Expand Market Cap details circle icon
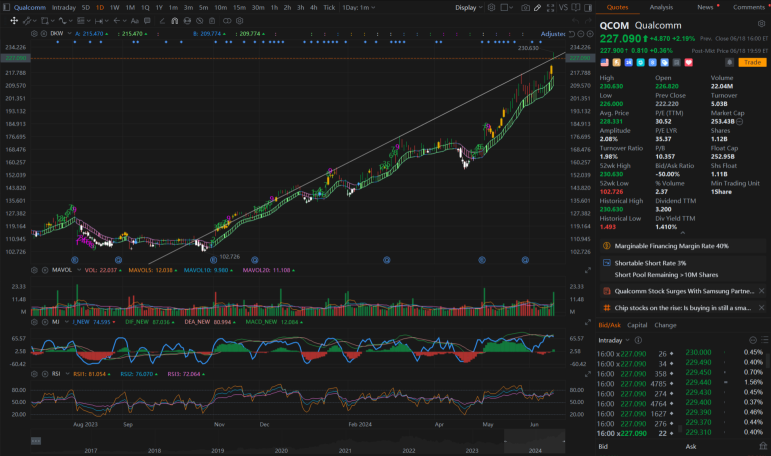Image resolution: width=771 pixels, height=456 pixels. click(740, 122)
